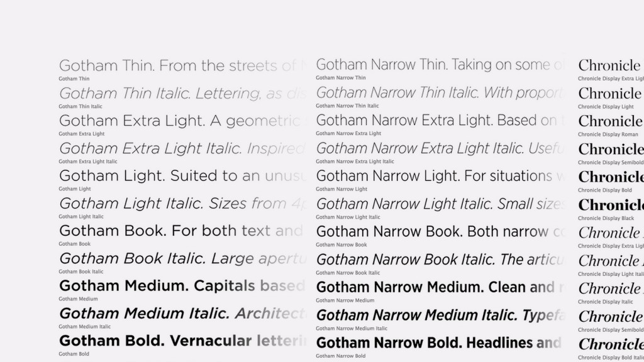644x362 pixels.
Task: Select the Gotham Narrow Thin sample
Action: pyautogui.click(x=440, y=65)
